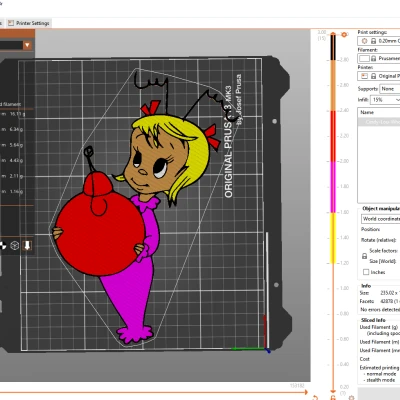Click the 'No errors detected' info text
Screen dimensions: 400x400
pos(380,309)
